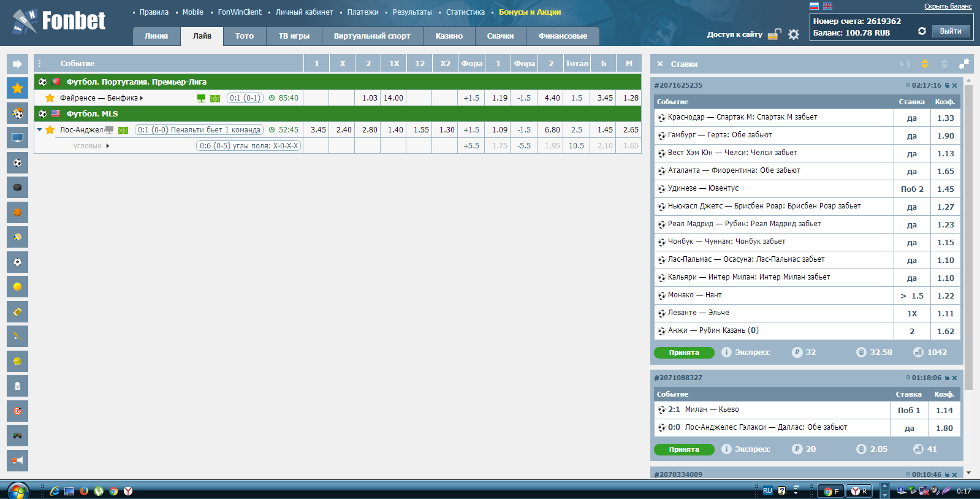Switch language to English flag

pos(827,6)
